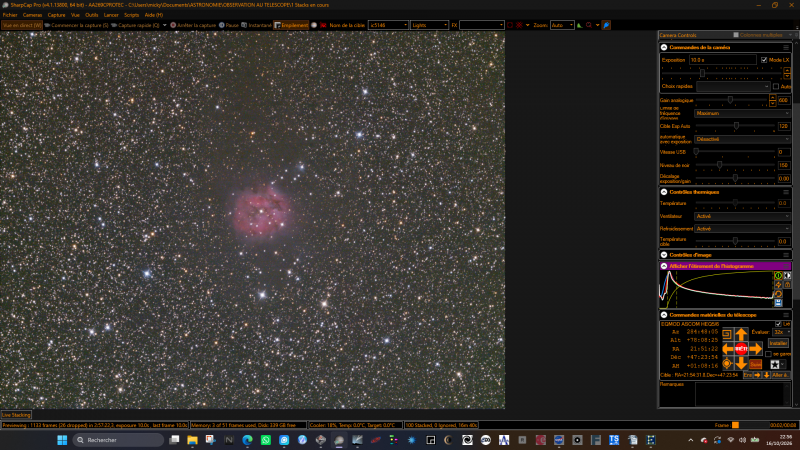
Task: Click the Gain analogique slider
Action: [732, 100]
